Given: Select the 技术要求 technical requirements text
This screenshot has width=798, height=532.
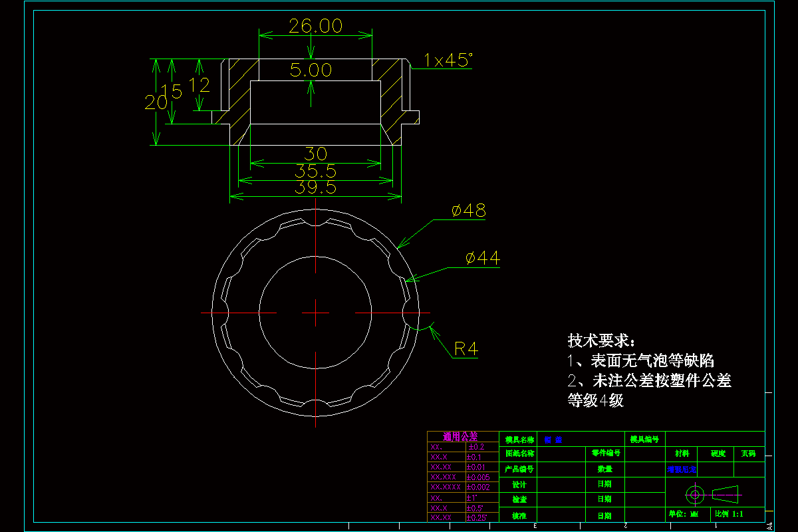Looking at the screenshot, I should coord(600,338).
